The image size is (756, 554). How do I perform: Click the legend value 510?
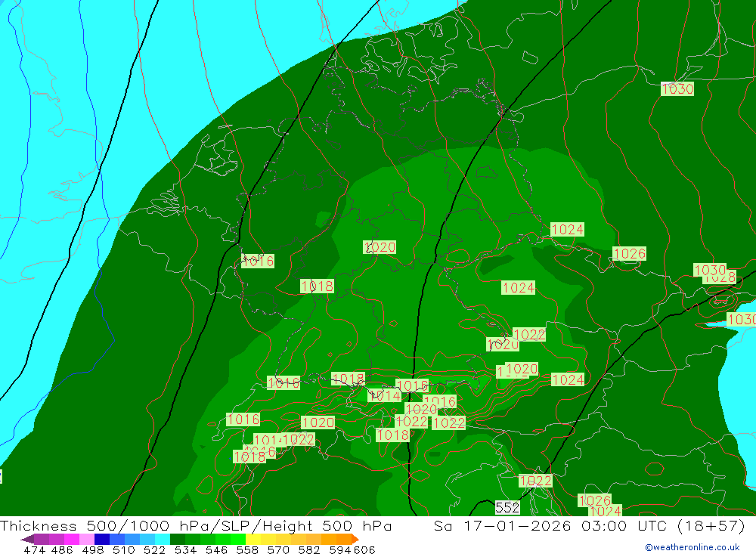coord(124,549)
